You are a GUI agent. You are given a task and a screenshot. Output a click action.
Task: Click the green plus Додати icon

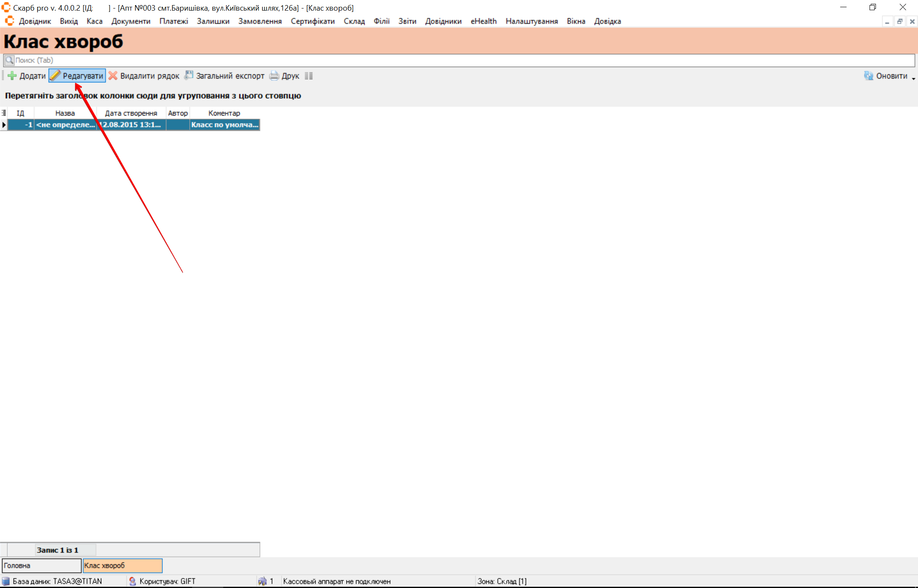click(x=12, y=76)
